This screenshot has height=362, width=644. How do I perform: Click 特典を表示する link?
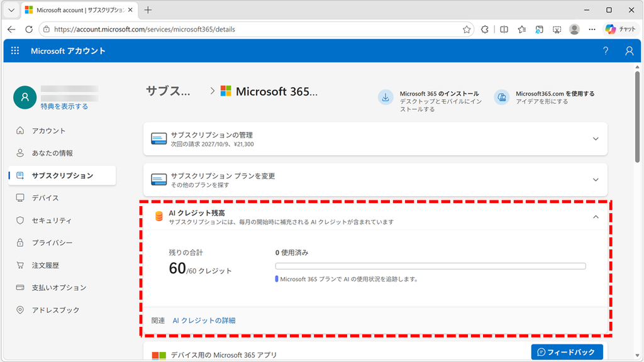65,106
